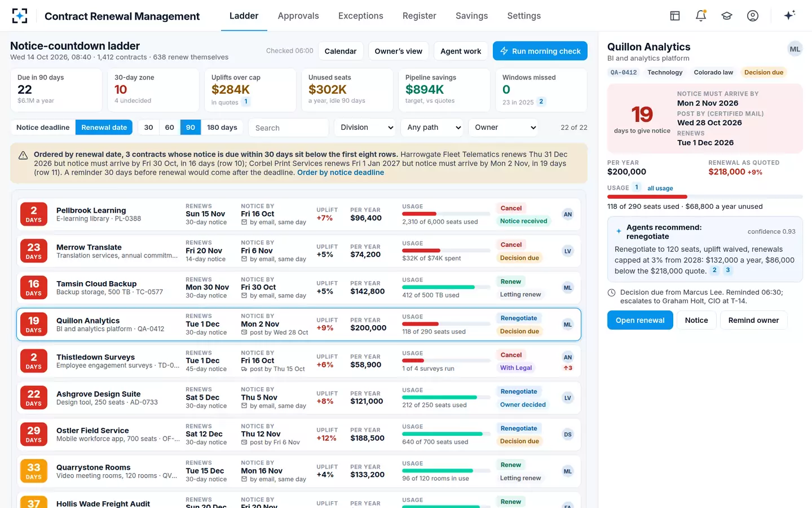812x508 pixels.
Task: View the Savings tab
Action: tap(472, 16)
